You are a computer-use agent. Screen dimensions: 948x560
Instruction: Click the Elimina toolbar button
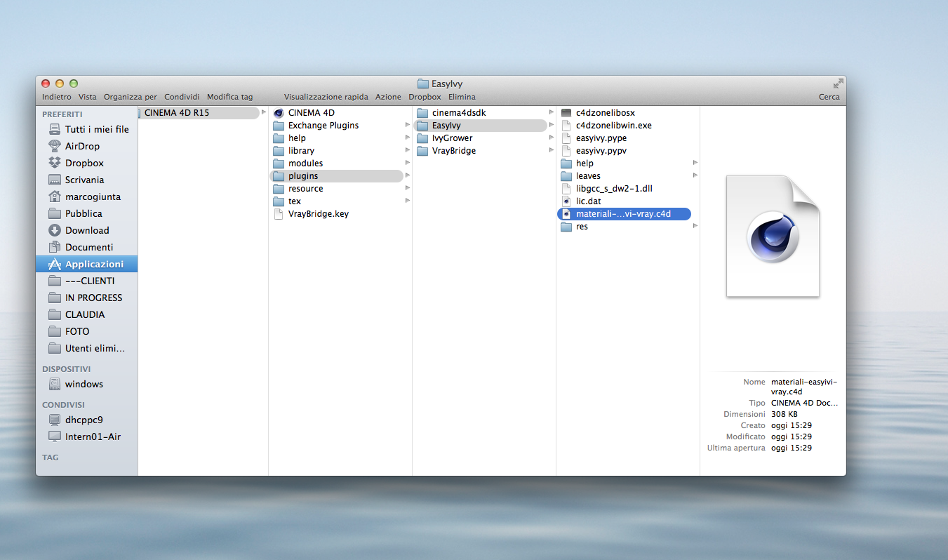point(462,97)
